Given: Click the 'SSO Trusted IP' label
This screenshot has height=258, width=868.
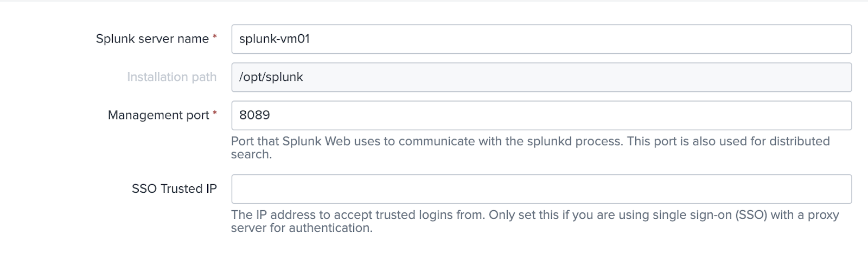Looking at the screenshot, I should [174, 189].
